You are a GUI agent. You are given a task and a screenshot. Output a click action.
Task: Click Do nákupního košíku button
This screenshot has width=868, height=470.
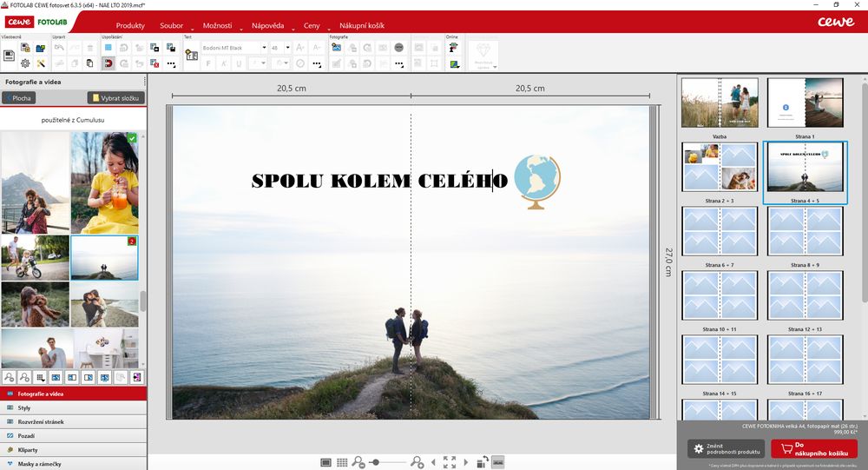pos(814,448)
